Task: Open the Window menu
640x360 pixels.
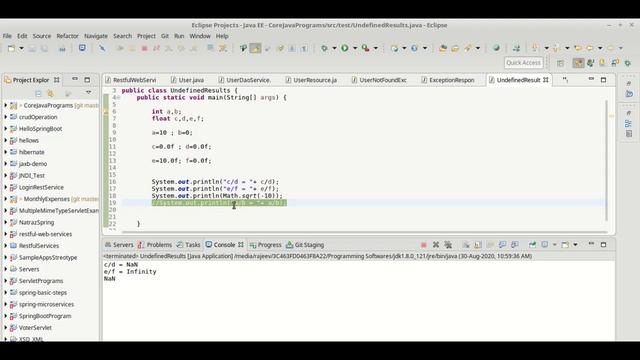Action: [200, 36]
